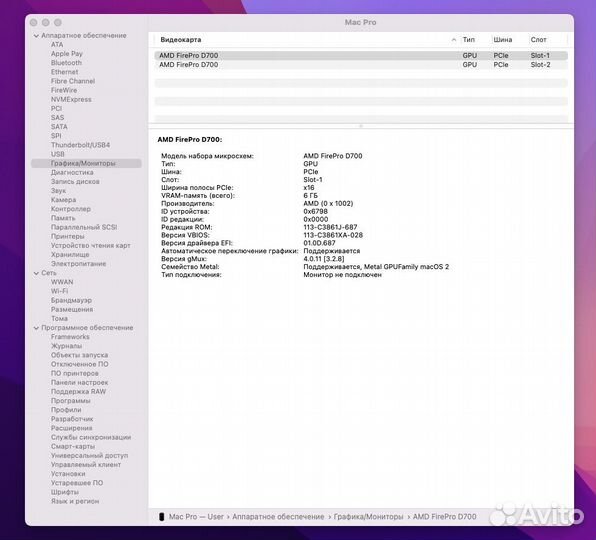Screen dimensions: 596x540
Task: Click Аппаратное обеспечение in the path bar
Action: pyautogui.click(x=278, y=517)
